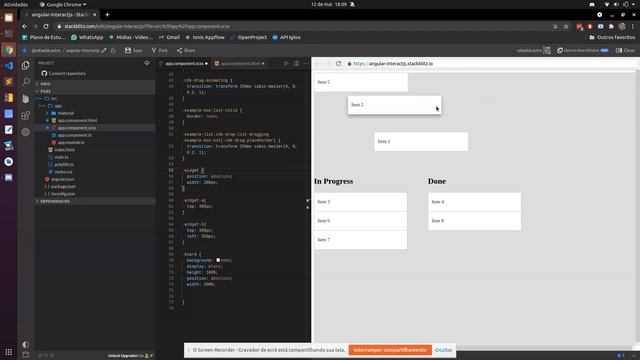Open the Extensions blocks icon in sidebar
Viewport: 640px width, 360px height.
(x=25, y=116)
